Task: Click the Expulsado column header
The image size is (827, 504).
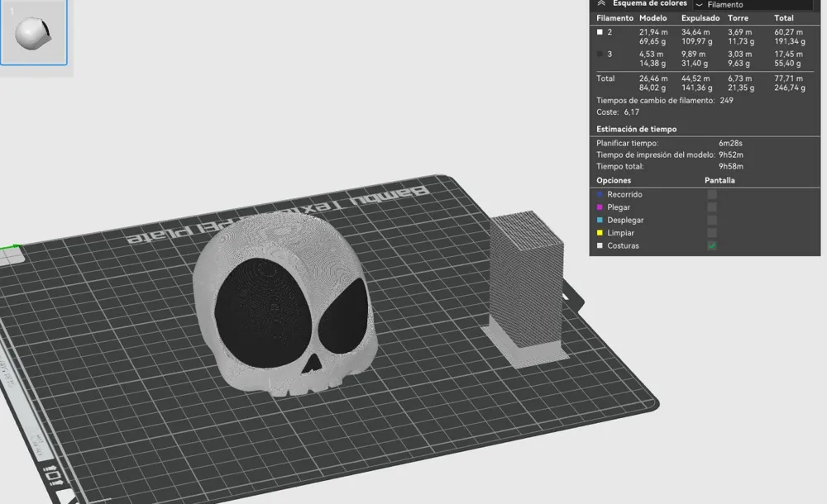Action: [x=700, y=18]
